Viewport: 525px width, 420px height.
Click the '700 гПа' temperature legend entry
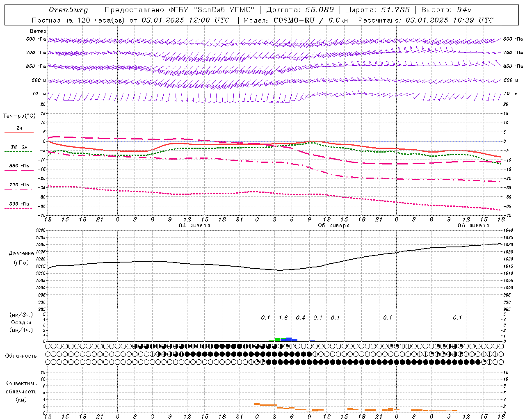pyautogui.click(x=19, y=185)
